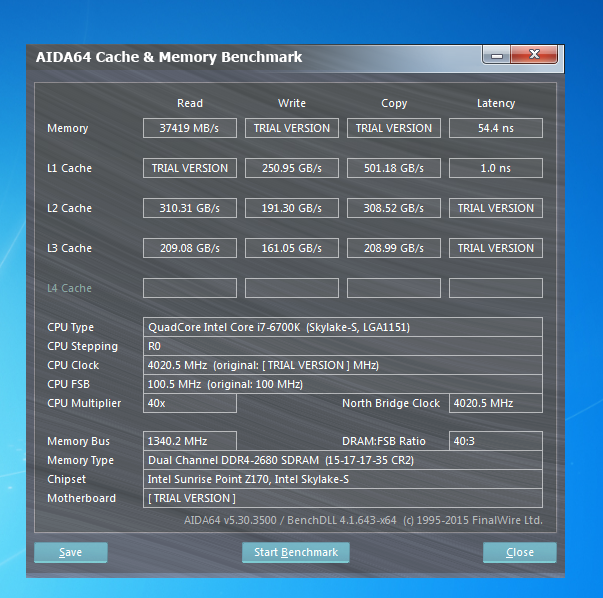Click the empty L4 Cache Copy field
The image size is (603, 598).
tap(394, 288)
